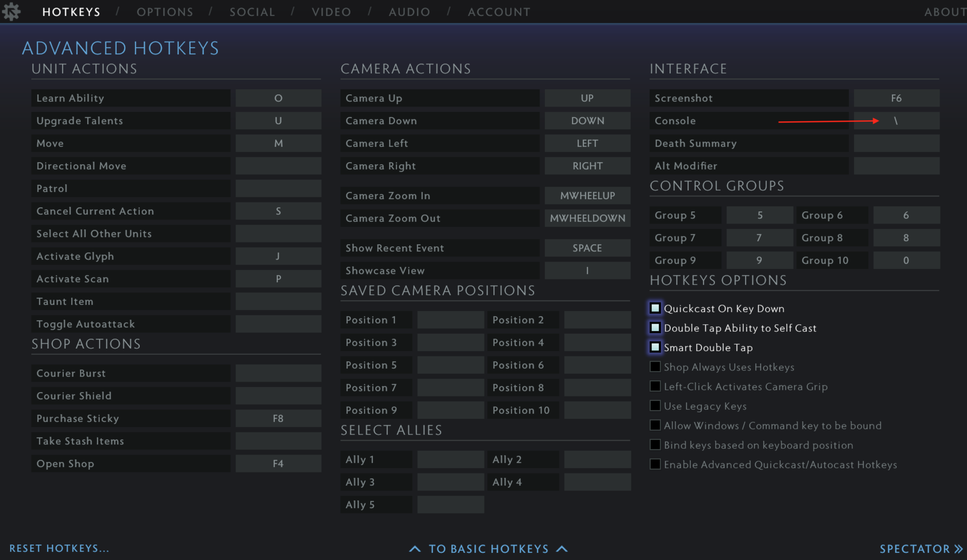Check Bind keys based on keyboard position
Screen dimensions: 967x560
click(655, 444)
